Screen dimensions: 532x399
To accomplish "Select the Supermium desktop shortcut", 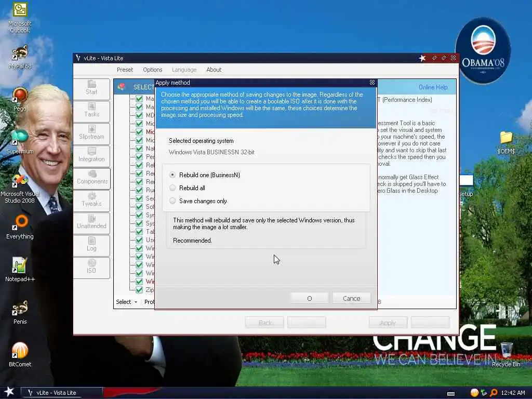I will click(x=20, y=142).
